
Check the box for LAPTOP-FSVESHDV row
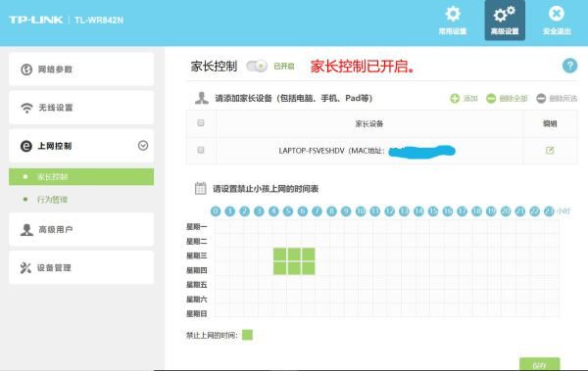[x=201, y=150]
